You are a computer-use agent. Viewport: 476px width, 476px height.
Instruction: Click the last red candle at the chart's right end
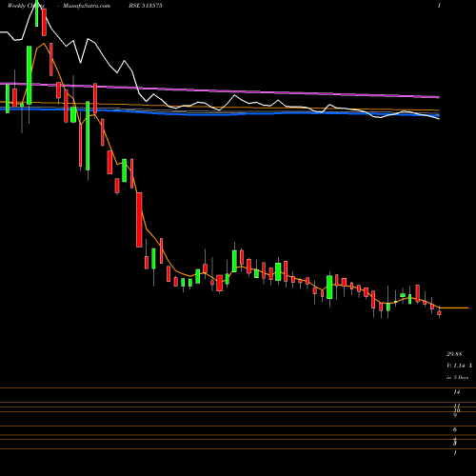pos(439,313)
